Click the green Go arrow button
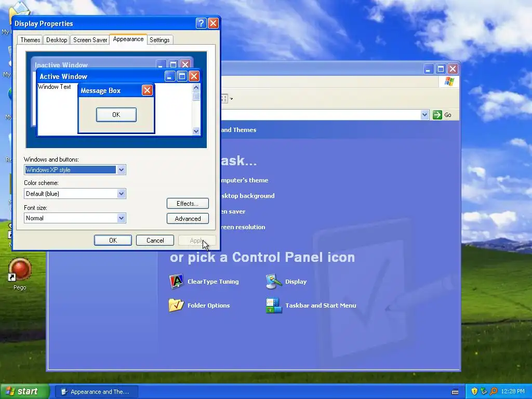 coord(437,115)
